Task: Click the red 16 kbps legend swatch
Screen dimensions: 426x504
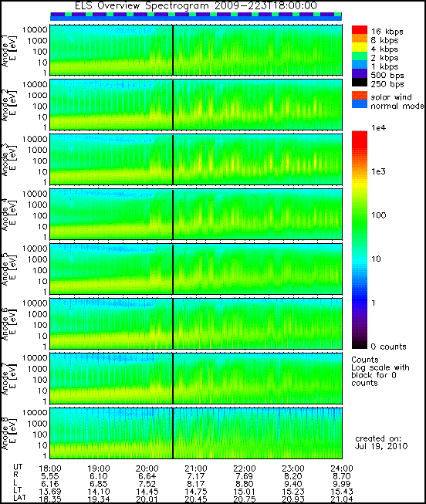Action: pos(359,30)
